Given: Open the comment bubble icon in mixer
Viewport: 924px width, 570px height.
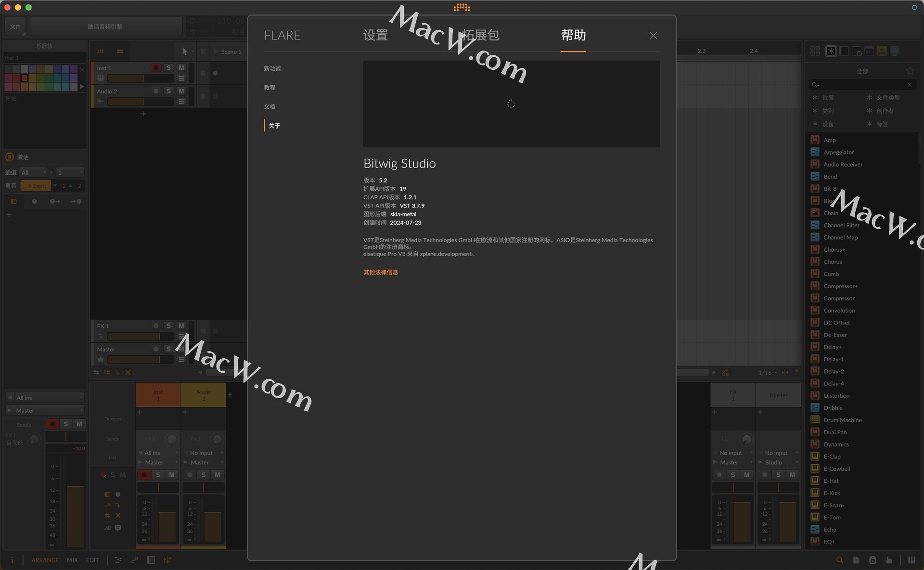Looking at the screenshot, I should pyautogui.click(x=118, y=528).
